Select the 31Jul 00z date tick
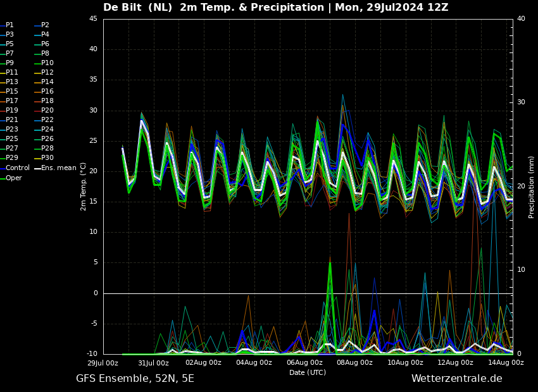Screen dimensions: 538x392 [153, 362]
